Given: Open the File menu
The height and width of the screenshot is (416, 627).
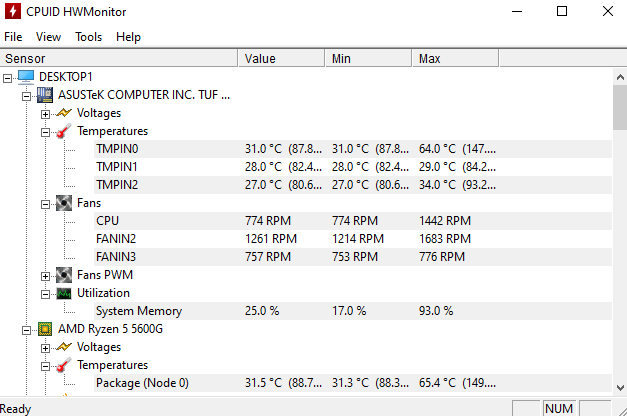Looking at the screenshot, I should point(13,37).
